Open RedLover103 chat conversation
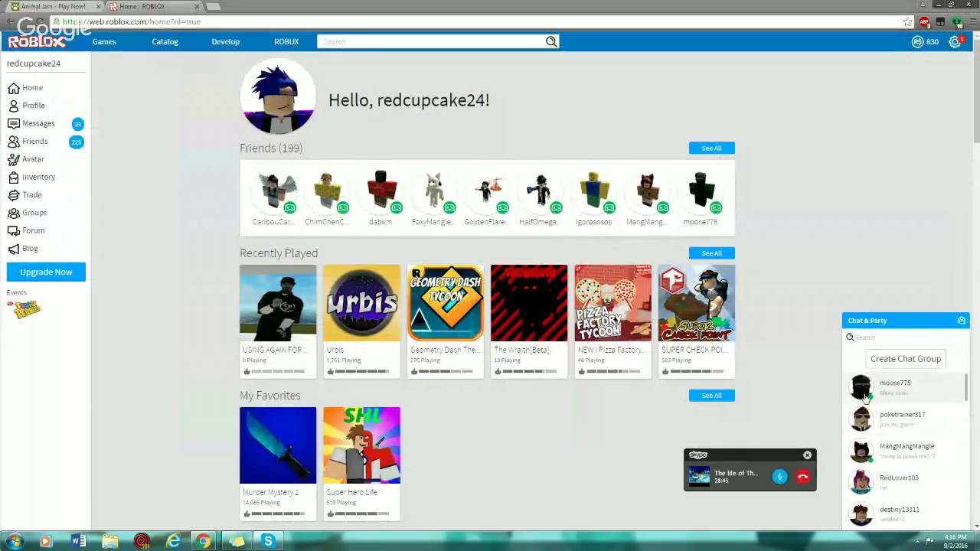Image resolution: width=980 pixels, height=551 pixels. (x=903, y=482)
